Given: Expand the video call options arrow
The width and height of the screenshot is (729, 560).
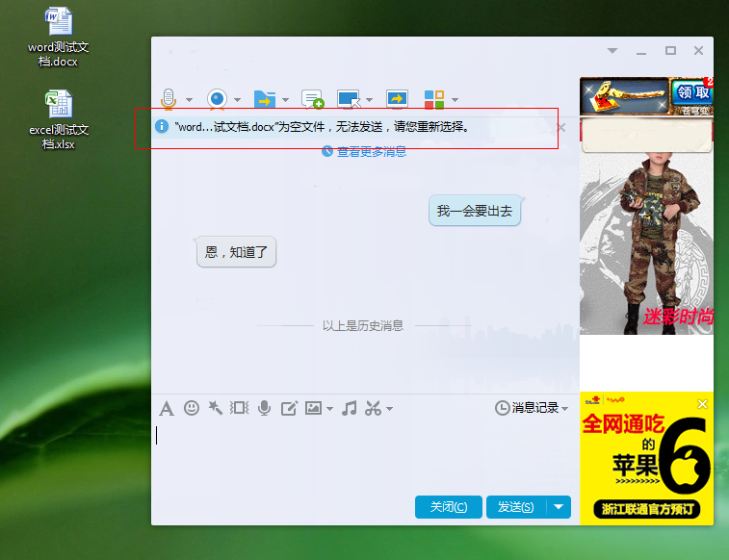Looking at the screenshot, I should pyautogui.click(x=238, y=100).
